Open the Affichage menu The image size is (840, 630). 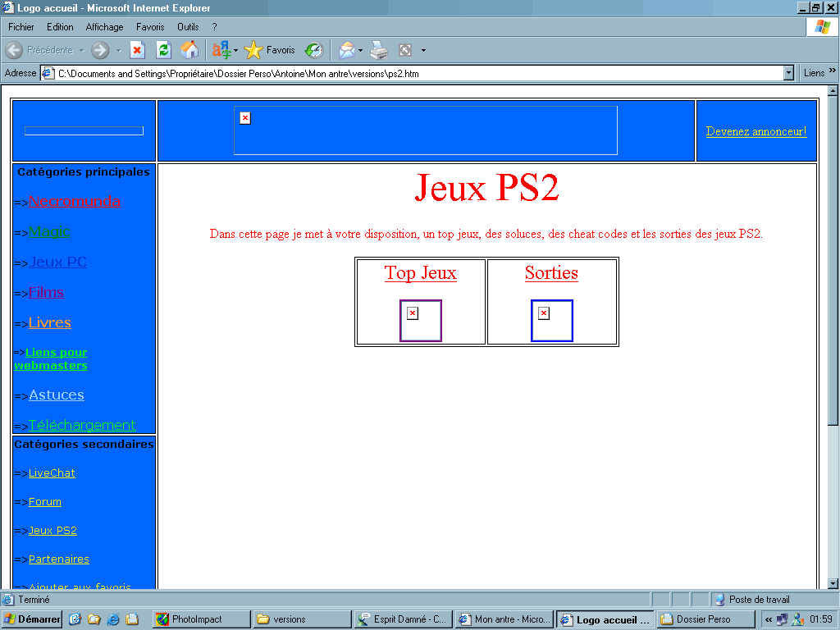pyautogui.click(x=104, y=27)
